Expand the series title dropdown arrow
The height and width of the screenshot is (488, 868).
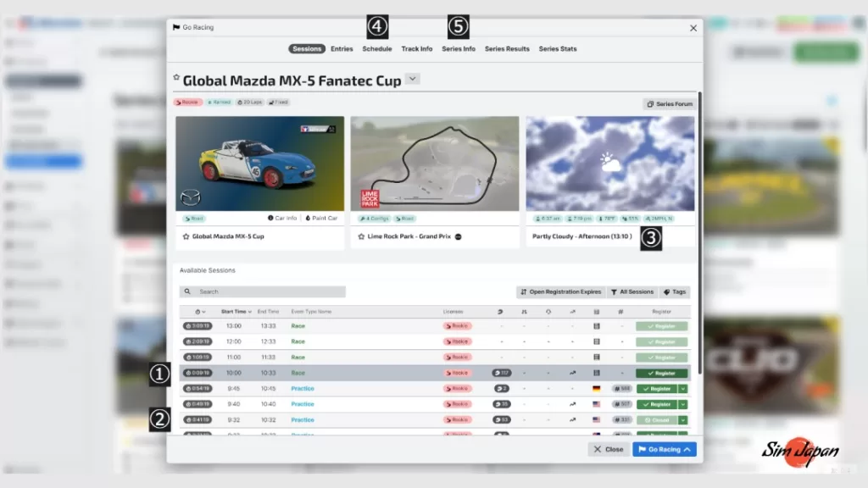tap(412, 80)
